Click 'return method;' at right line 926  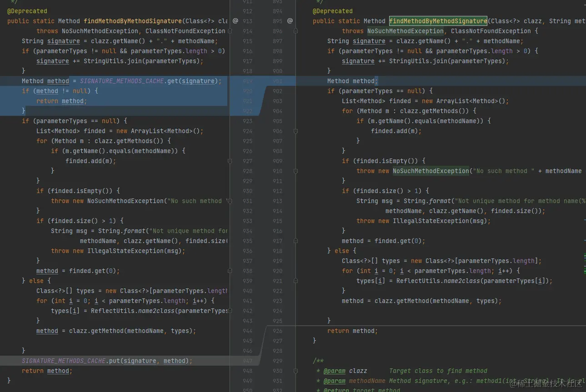pyautogui.click(x=353, y=331)
